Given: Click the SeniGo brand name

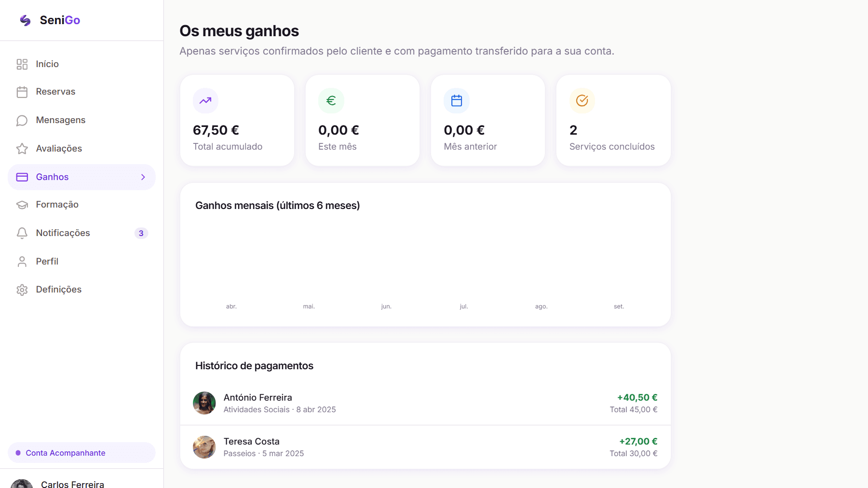Looking at the screenshot, I should tap(60, 20).
